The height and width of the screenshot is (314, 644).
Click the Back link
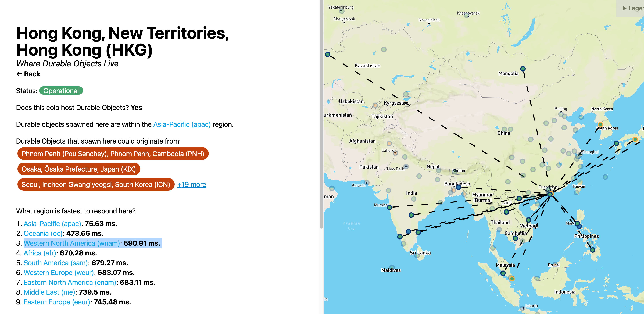(x=28, y=74)
